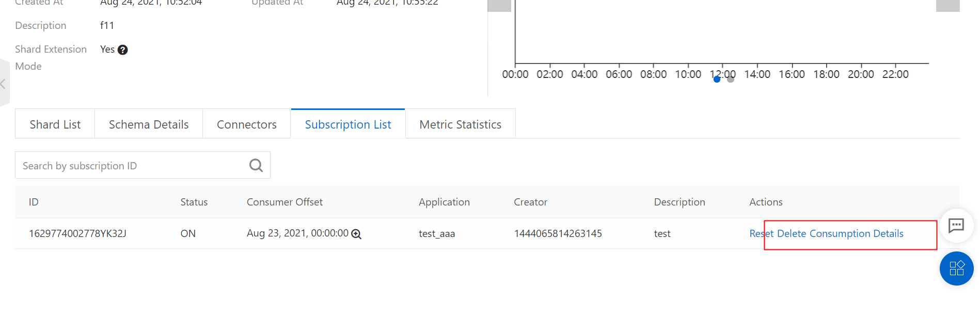This screenshot has height=332, width=980.
Task: Switch to the Shard List tab
Action: 55,124
